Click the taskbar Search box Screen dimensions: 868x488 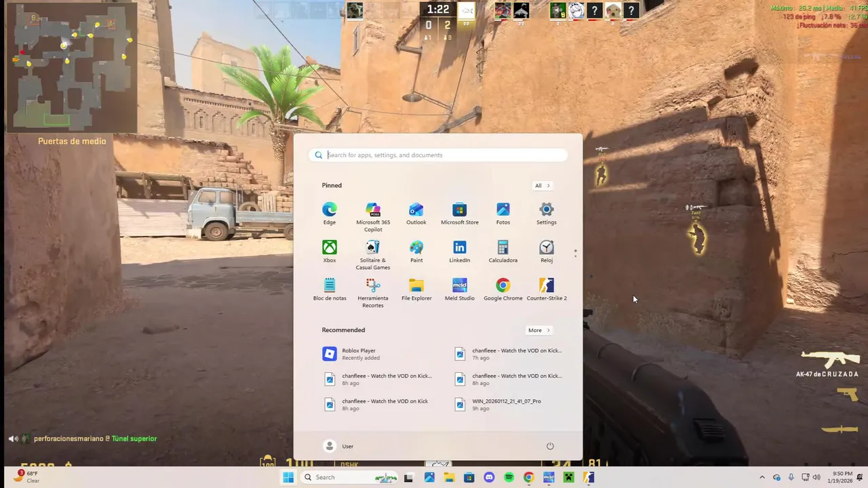(x=349, y=477)
